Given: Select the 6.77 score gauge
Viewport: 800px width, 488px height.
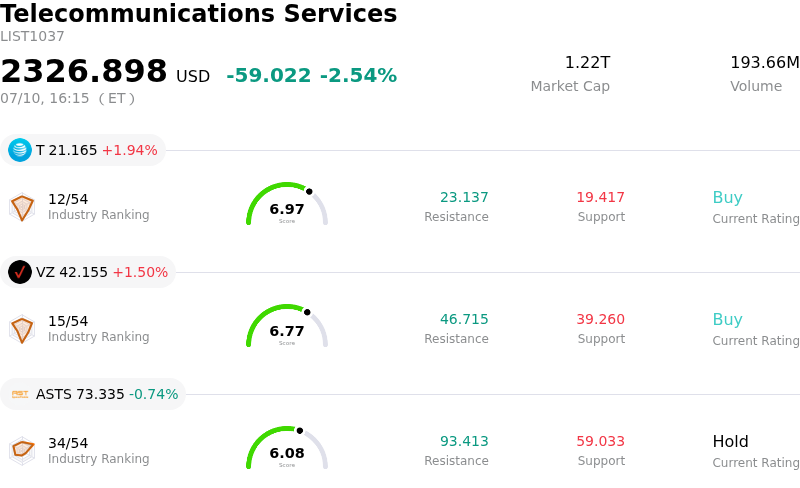Looking at the screenshot, I should pyautogui.click(x=287, y=326).
